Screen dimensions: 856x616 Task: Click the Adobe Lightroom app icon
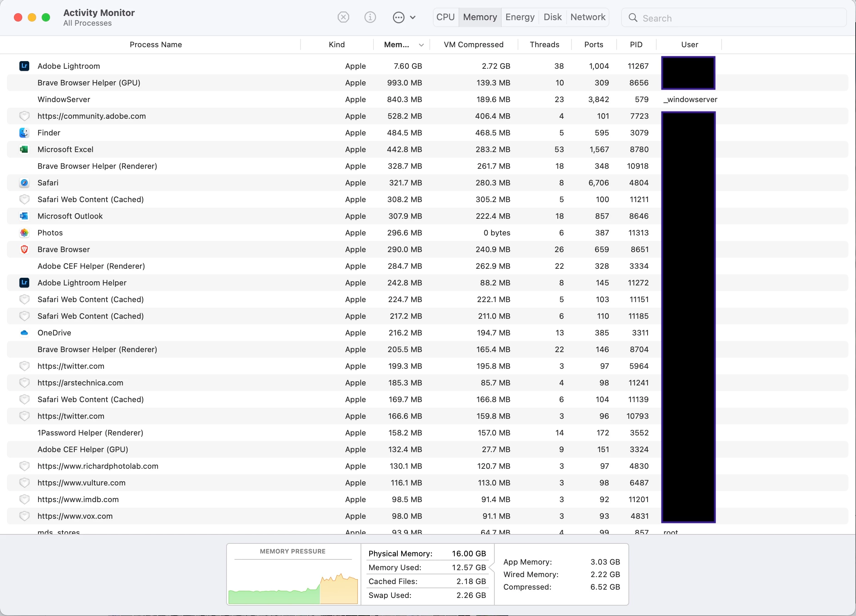click(24, 66)
